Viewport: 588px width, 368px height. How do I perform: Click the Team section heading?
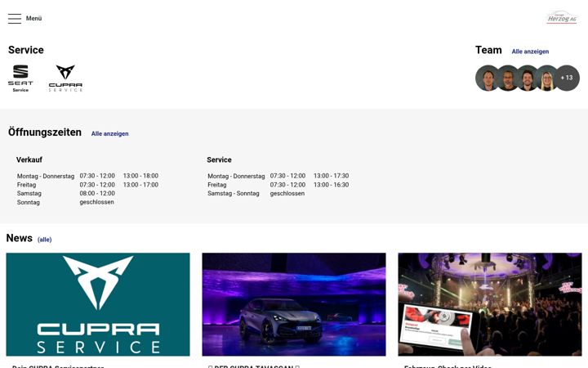click(x=488, y=50)
